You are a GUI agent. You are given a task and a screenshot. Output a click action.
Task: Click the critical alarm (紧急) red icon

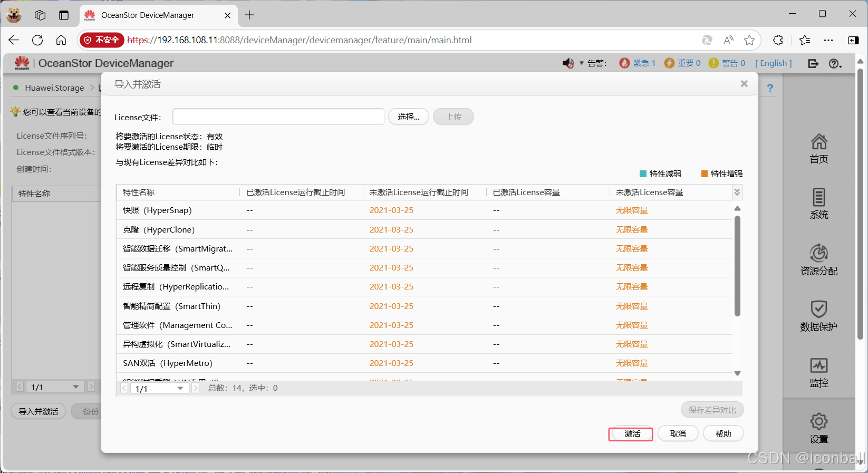(624, 63)
